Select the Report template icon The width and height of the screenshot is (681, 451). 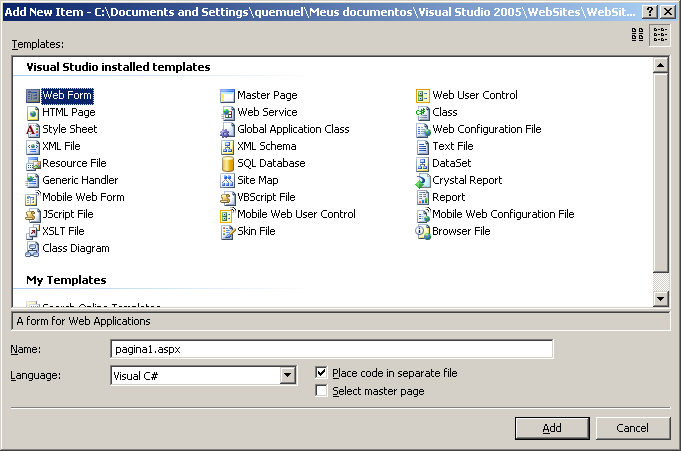pos(422,198)
